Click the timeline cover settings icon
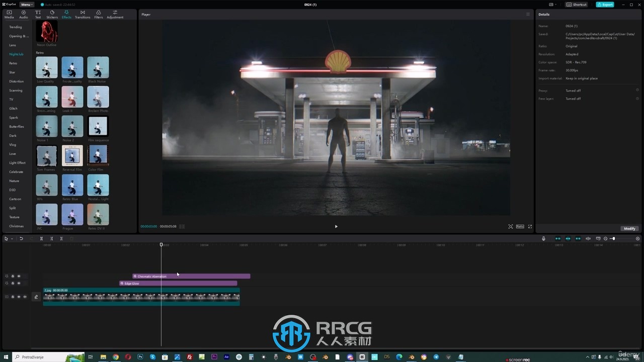Image resolution: width=644 pixels, height=362 pixels. 598,239
